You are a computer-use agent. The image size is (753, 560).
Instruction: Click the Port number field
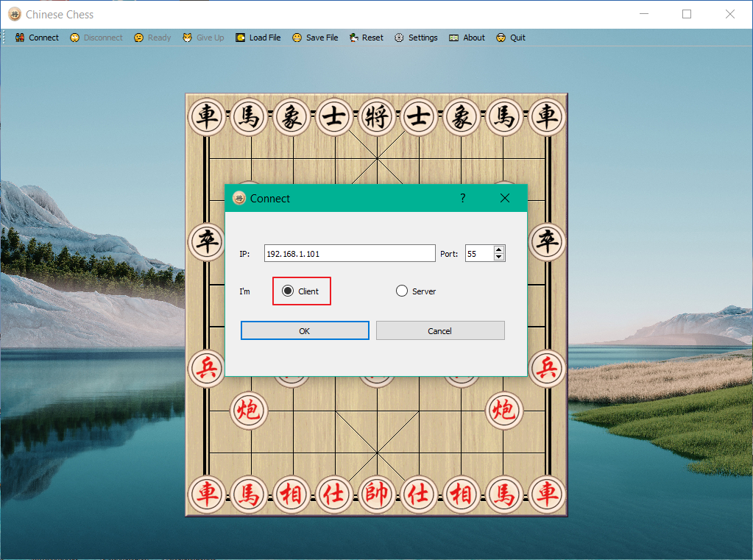click(478, 254)
